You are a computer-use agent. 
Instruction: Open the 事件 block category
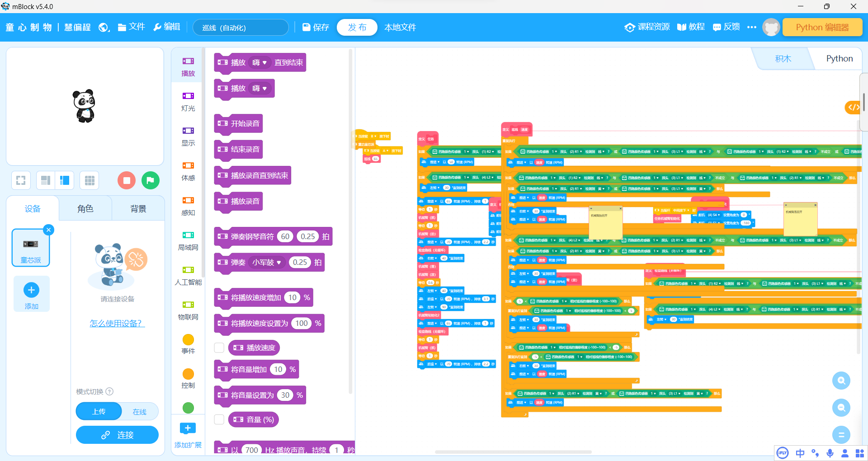[188, 344]
